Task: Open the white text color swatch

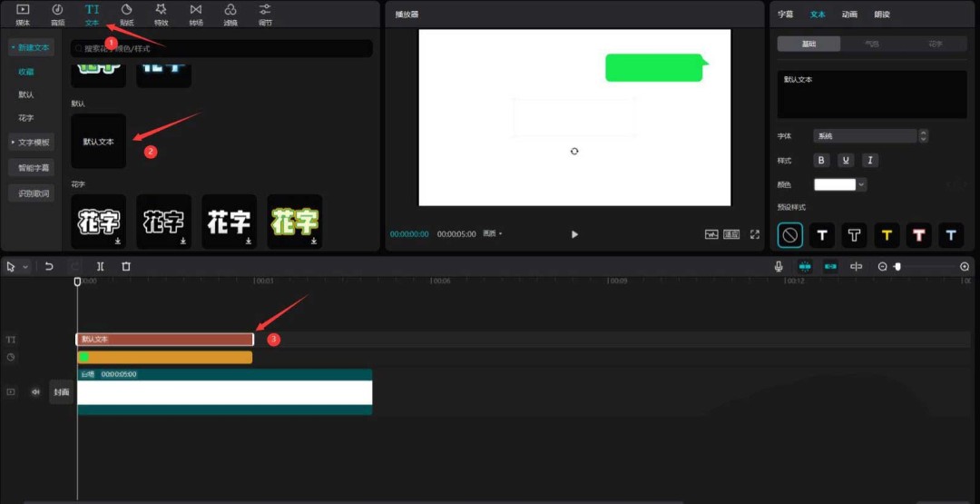Action: pos(839,184)
